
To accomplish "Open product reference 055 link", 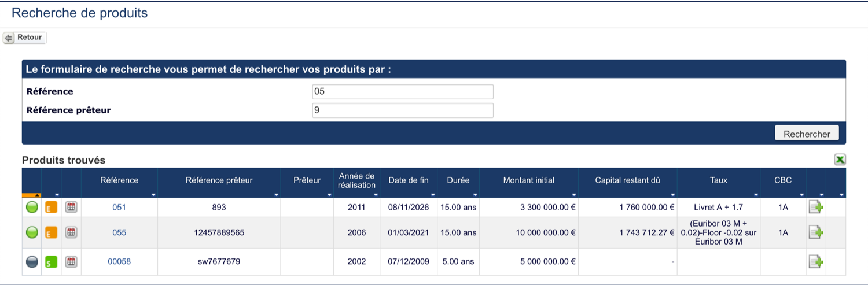I will 119,232.
